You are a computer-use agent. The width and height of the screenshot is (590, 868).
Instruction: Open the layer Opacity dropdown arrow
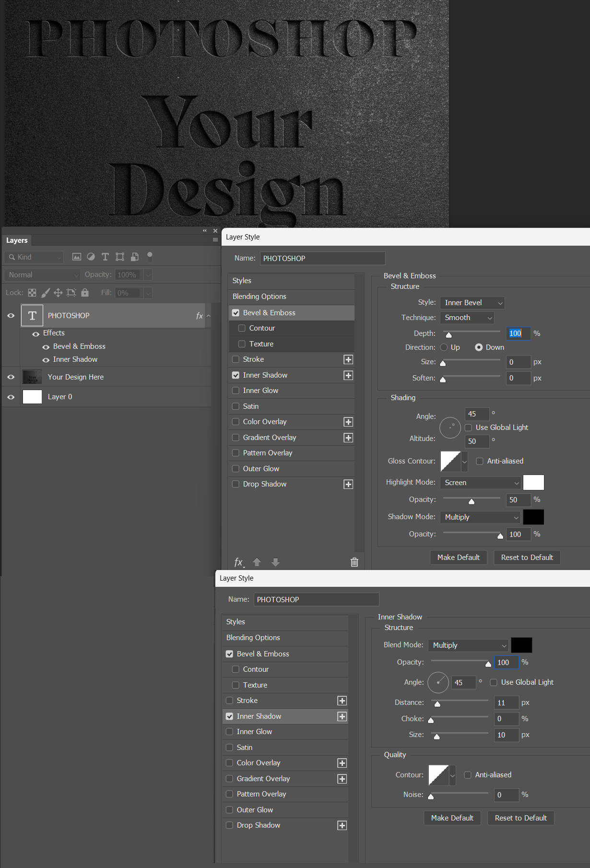[x=148, y=275]
